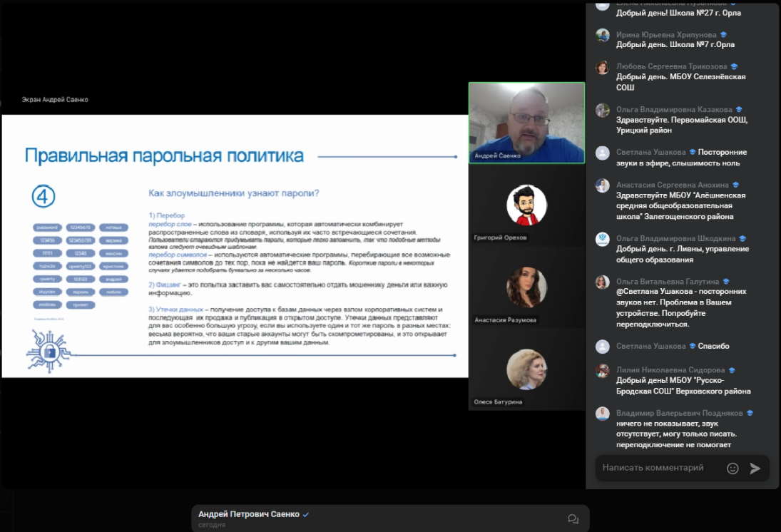This screenshot has height=532, width=781.
Task: Open Ольга Владимировна Шкодкина's name link
Action: tap(675, 238)
